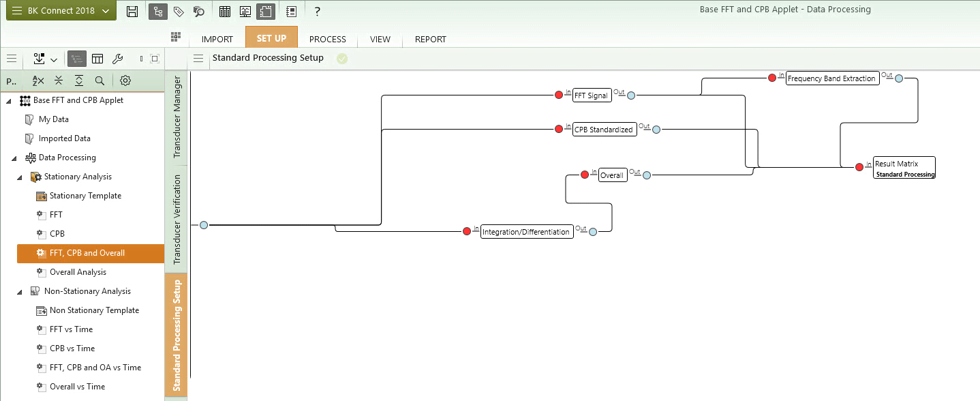Image resolution: width=980 pixels, height=401 pixels.
Task: Open the notebook log icon
Action: click(x=291, y=11)
